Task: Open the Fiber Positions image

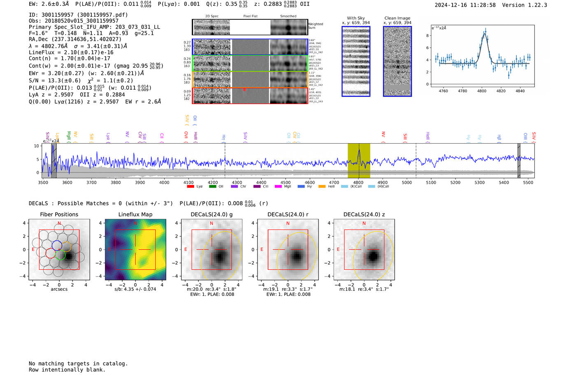Action: [x=59, y=250]
